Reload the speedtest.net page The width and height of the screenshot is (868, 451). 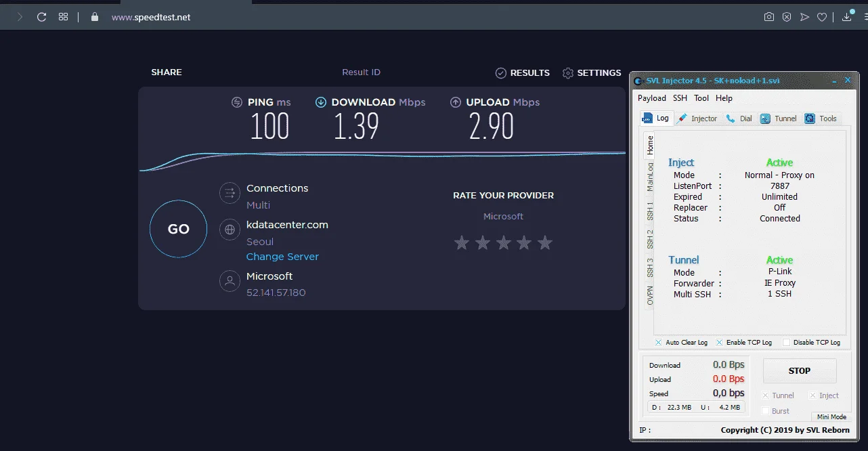[41, 17]
